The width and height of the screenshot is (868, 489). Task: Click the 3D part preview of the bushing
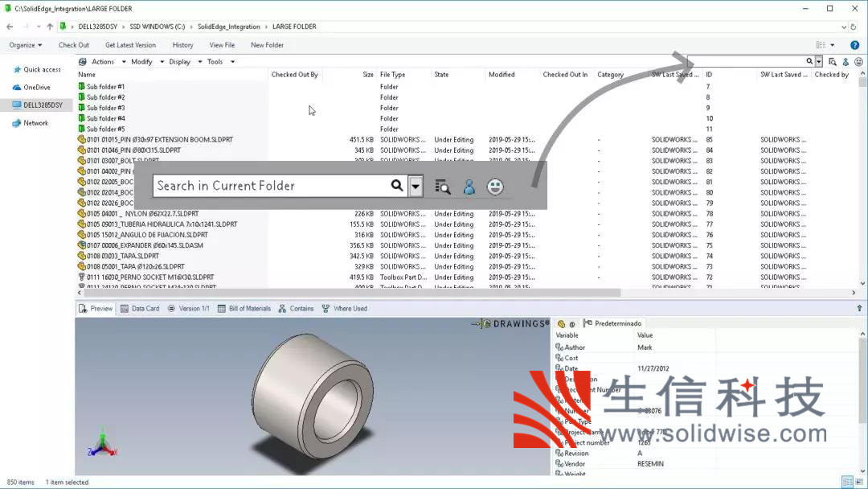click(x=313, y=397)
